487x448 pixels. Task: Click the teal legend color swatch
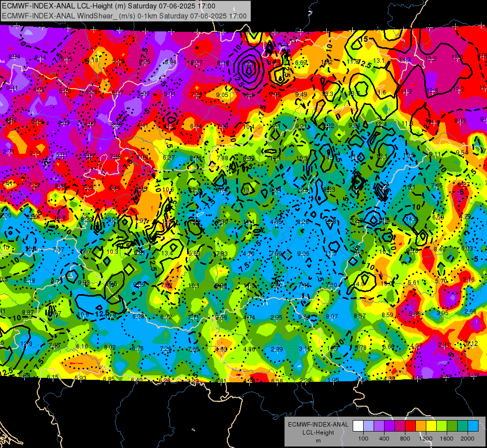pyautogui.click(x=463, y=426)
